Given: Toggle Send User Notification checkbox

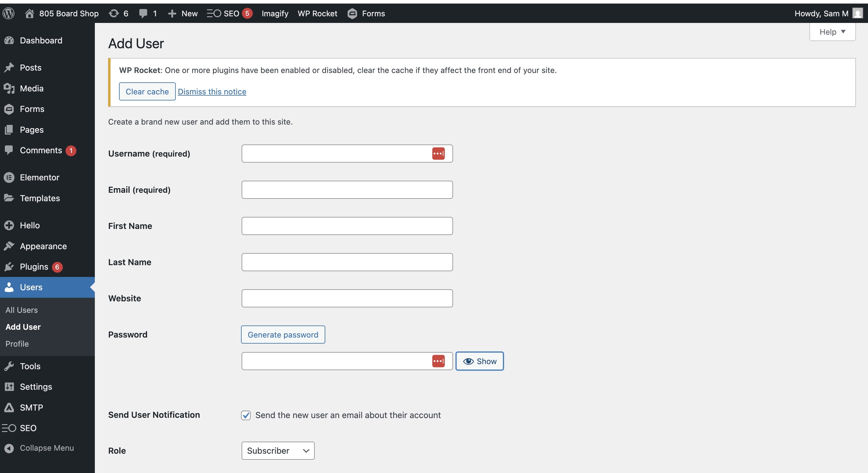Looking at the screenshot, I should click(x=246, y=415).
